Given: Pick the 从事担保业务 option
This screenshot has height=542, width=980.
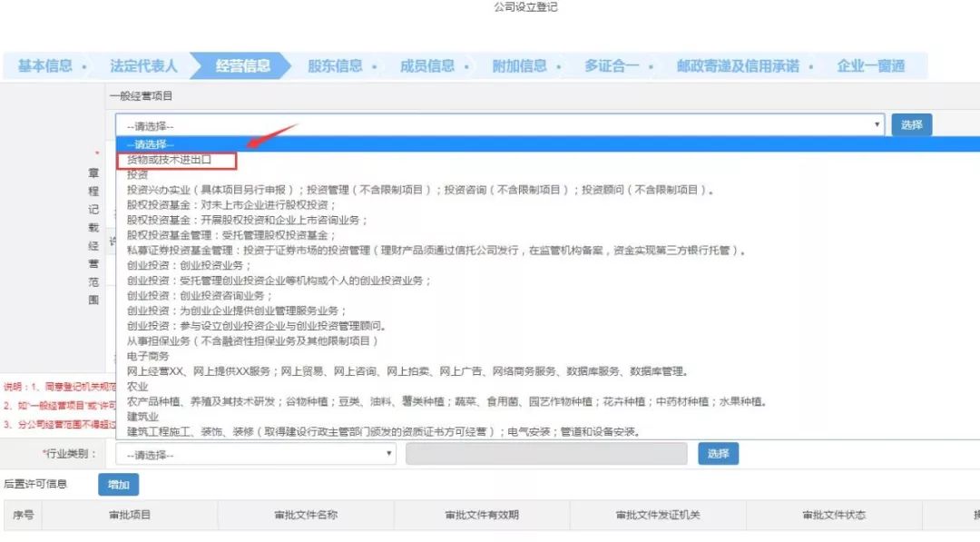Looking at the screenshot, I should click(252, 341).
